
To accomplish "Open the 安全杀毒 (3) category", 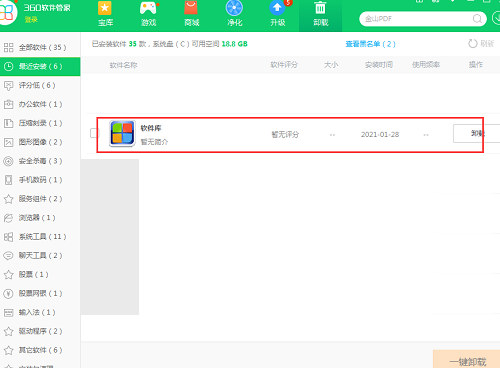I will click(40, 161).
